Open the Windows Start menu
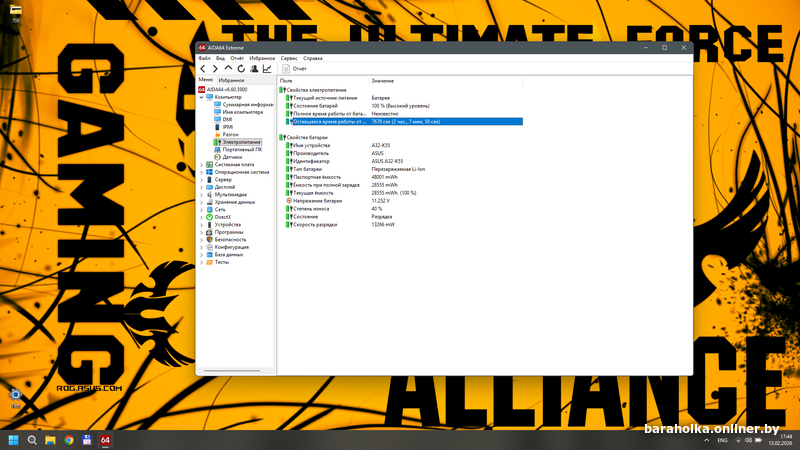 click(x=14, y=440)
